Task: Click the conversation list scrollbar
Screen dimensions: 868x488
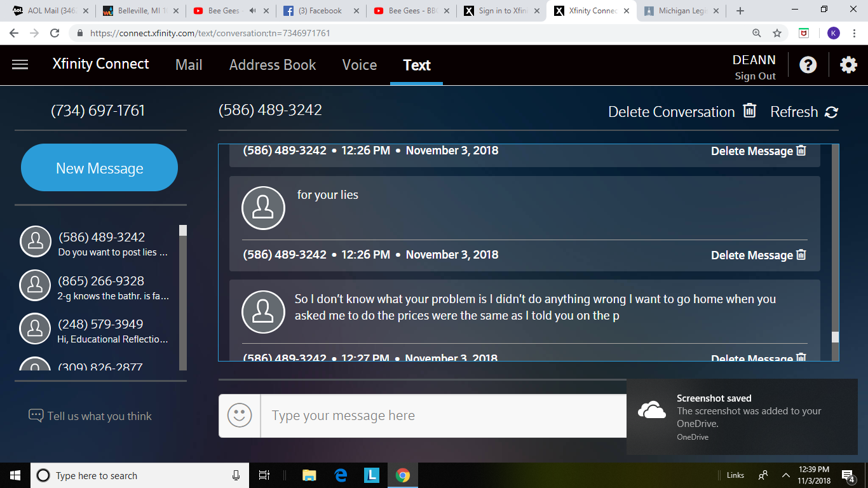Action: [183, 297]
